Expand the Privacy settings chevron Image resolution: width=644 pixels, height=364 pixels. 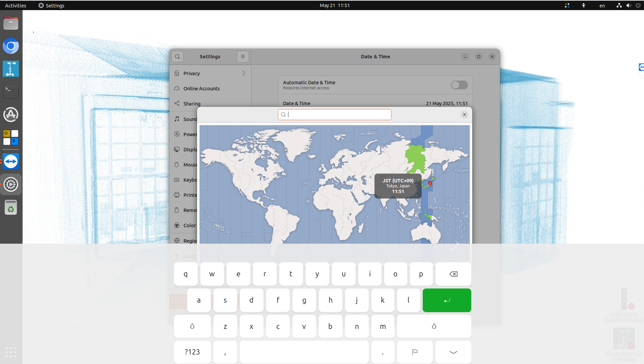[x=244, y=73]
